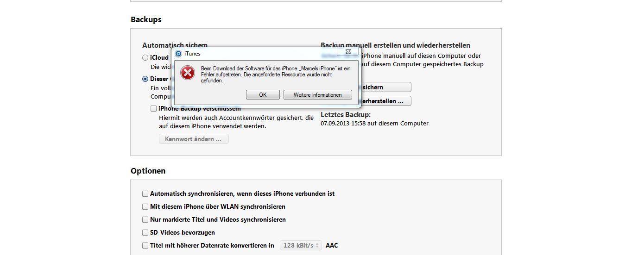Select the Dieser Computer radio button

(145, 79)
